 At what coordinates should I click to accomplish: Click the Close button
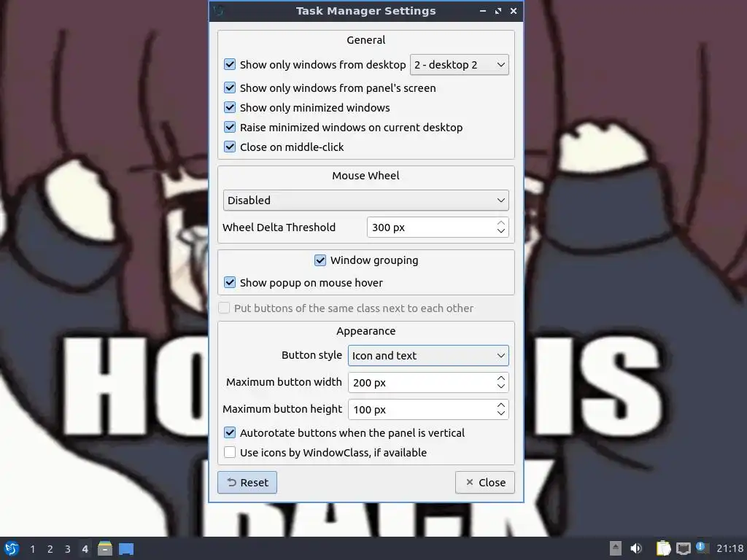point(485,483)
